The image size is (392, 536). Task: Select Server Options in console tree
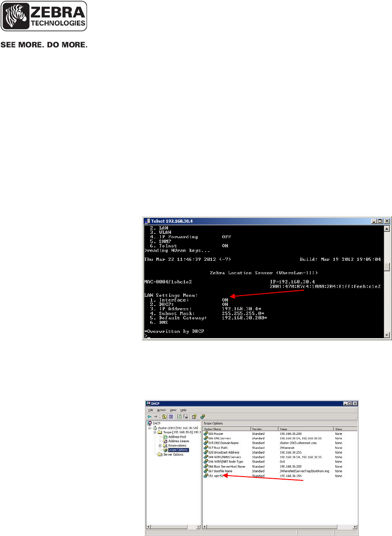173,454
